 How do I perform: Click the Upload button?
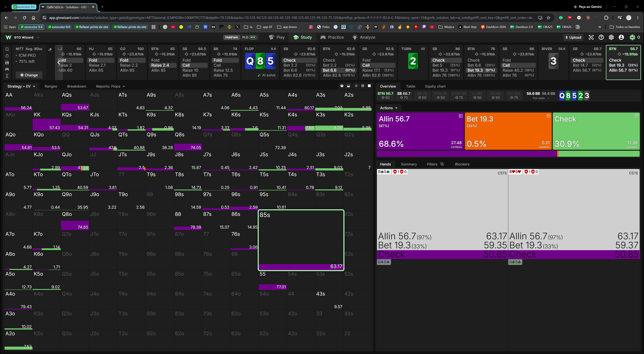[x=573, y=37]
